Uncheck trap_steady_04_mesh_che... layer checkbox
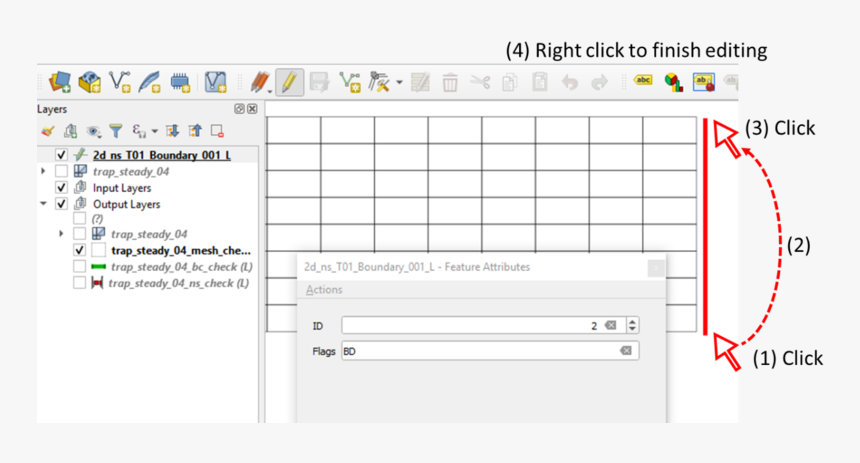This screenshot has height=463, width=860. click(x=80, y=250)
